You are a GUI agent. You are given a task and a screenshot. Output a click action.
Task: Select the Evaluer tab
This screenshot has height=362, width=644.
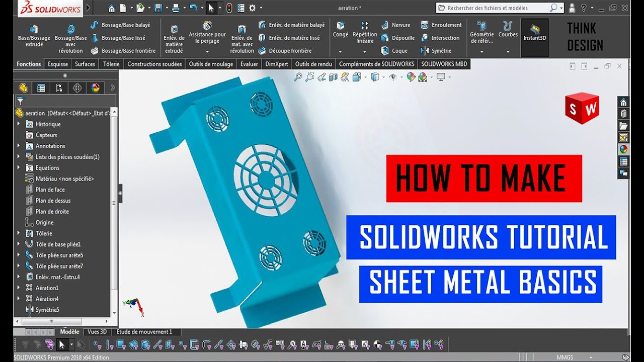pyautogui.click(x=249, y=64)
